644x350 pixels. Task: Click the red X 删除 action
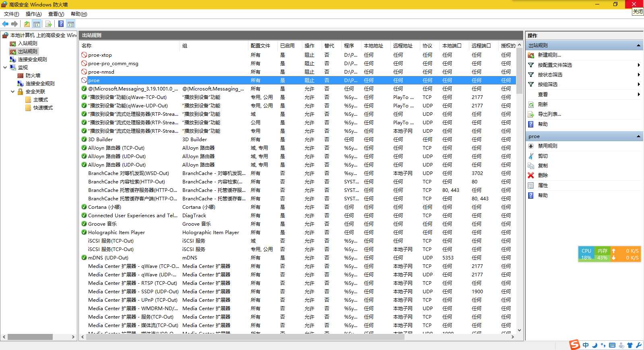coord(543,175)
